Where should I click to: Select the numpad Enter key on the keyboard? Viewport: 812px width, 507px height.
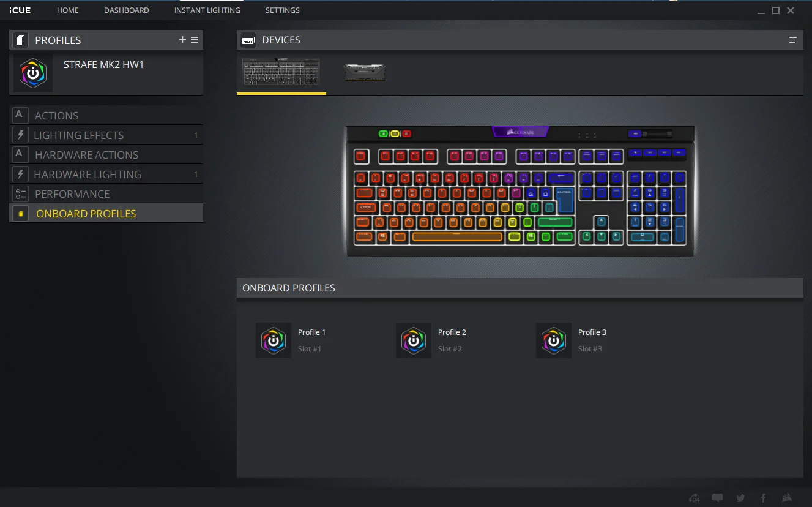679,229
